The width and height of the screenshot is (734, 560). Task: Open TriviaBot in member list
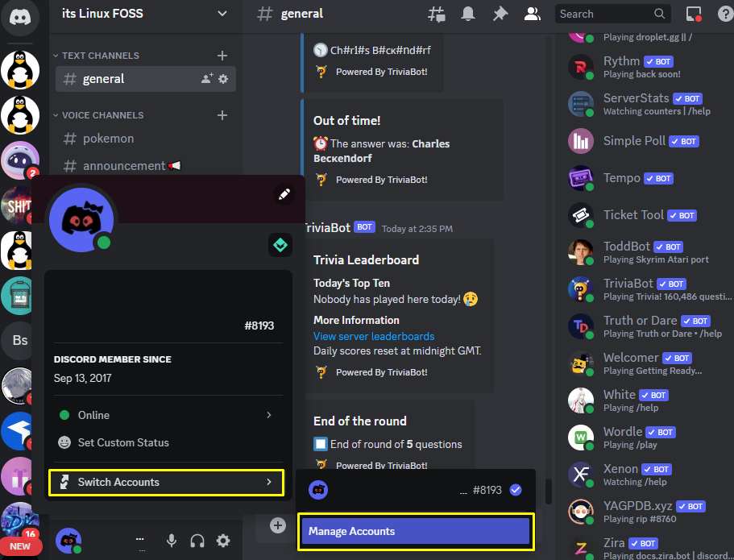[648, 289]
